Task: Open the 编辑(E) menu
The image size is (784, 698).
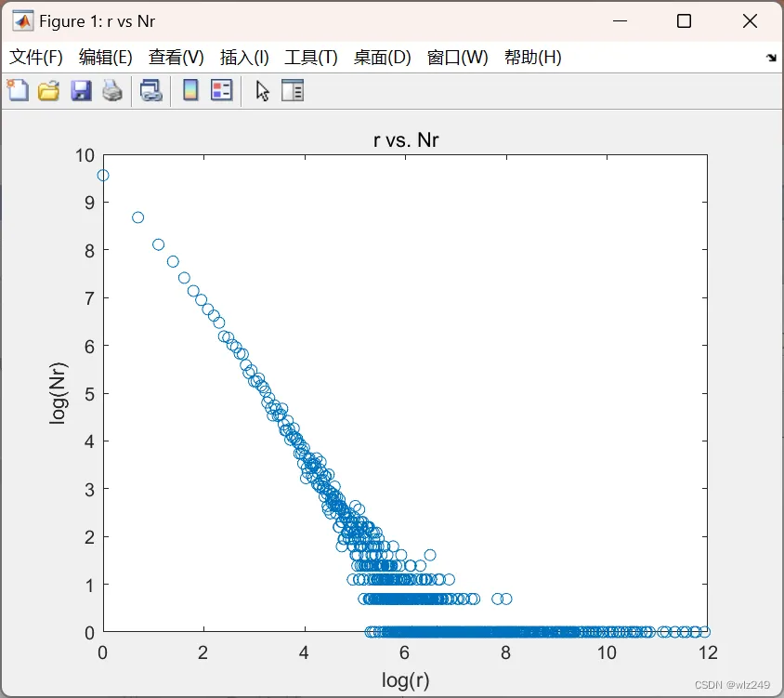Action: coord(106,57)
